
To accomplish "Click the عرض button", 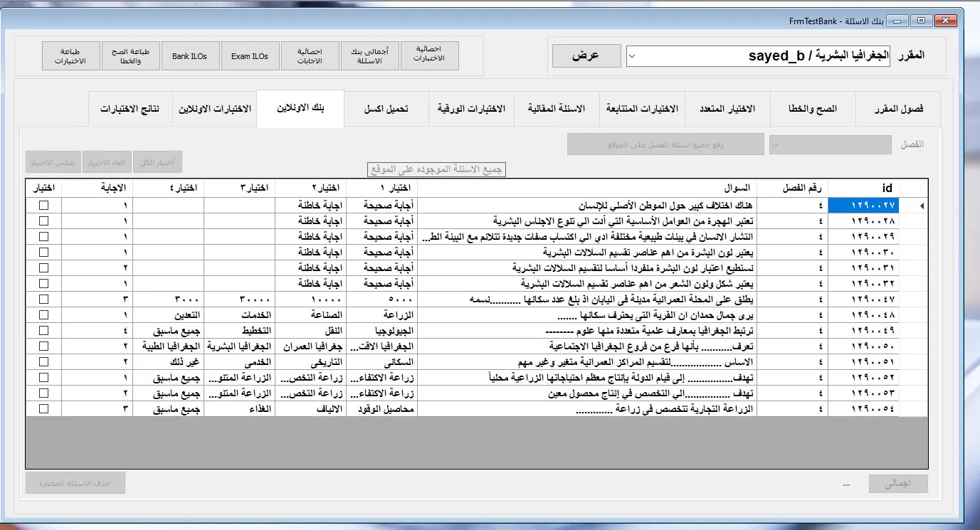I will pos(586,56).
